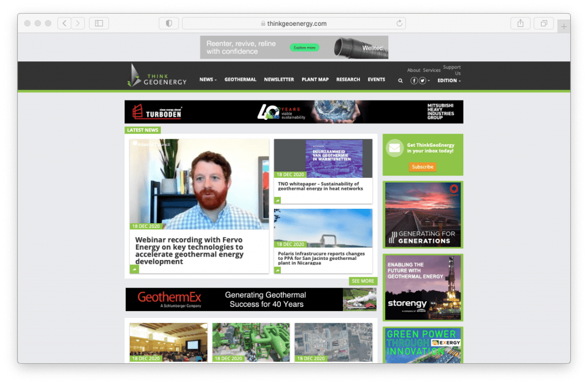The image size is (588, 385).
Task: Toggle the Safari sidebar button
Action: coord(99,24)
